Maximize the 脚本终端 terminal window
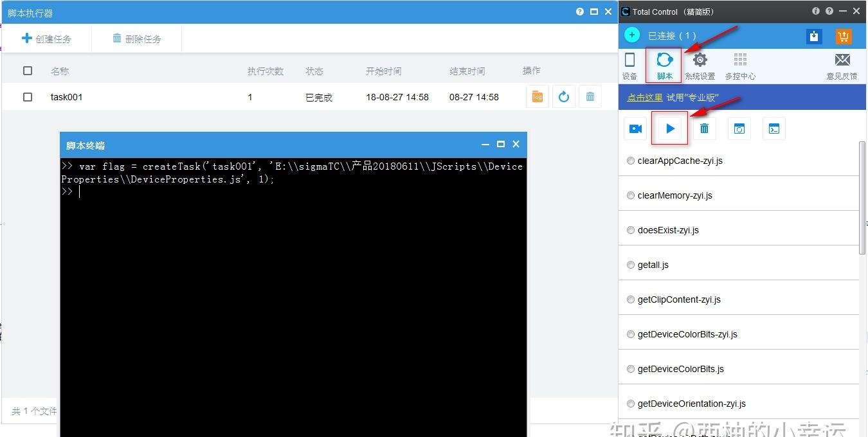Image resolution: width=868 pixels, height=437 pixels. click(x=501, y=145)
